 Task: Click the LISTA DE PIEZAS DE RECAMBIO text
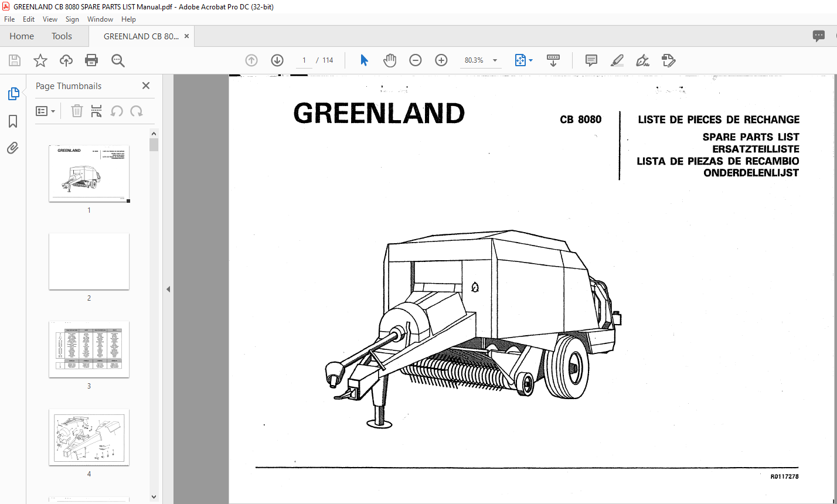[x=718, y=161]
